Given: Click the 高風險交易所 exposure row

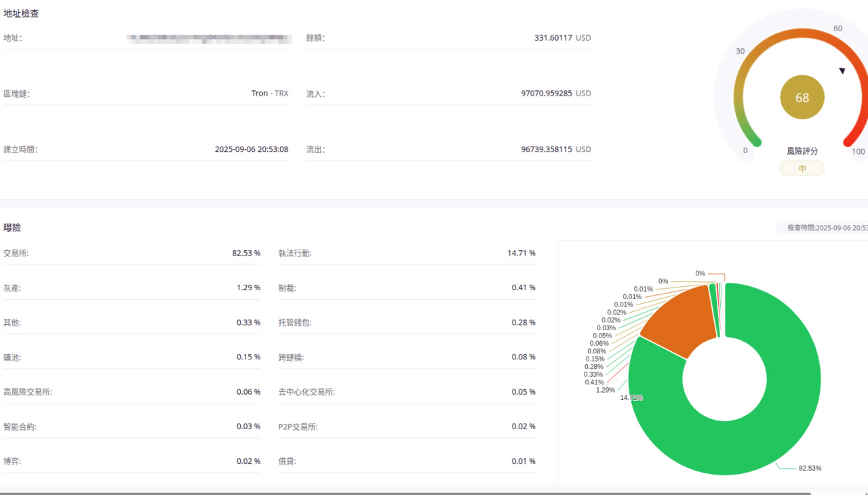Looking at the screenshot, I should click(132, 392).
